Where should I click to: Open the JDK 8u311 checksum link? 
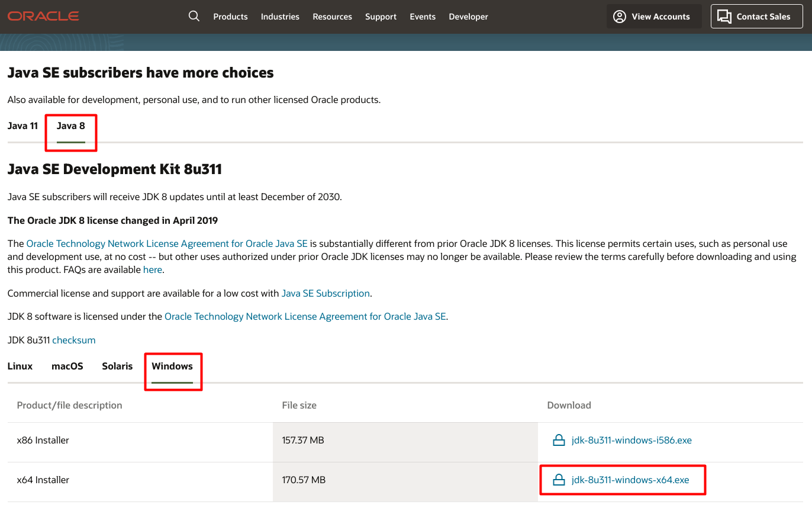(x=74, y=340)
